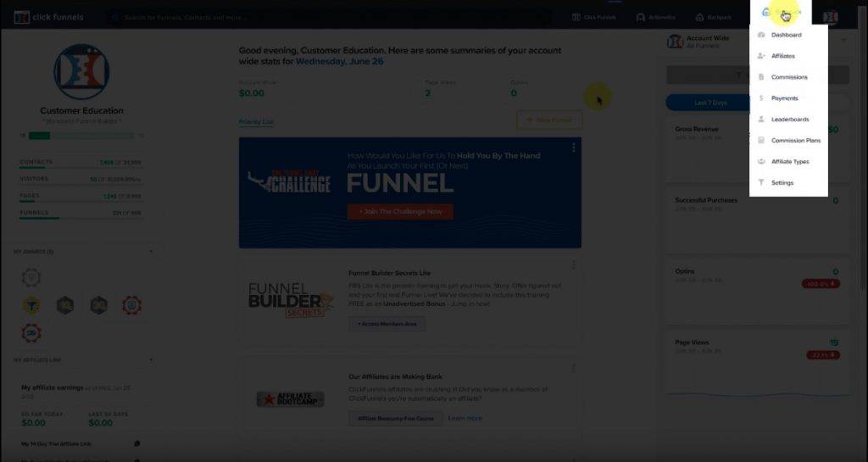The height and width of the screenshot is (462, 868).
Task: Click the Funnels usage bar
Action: [81, 218]
